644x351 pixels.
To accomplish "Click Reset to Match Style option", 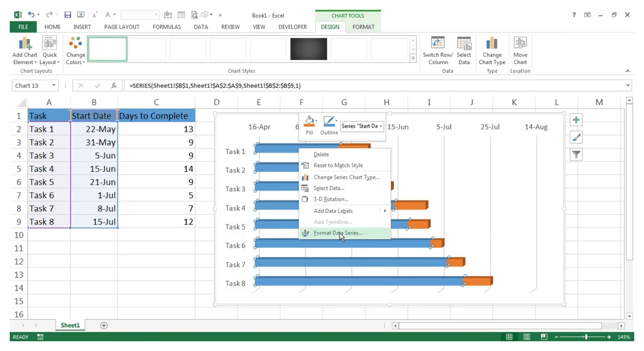I will (x=338, y=165).
